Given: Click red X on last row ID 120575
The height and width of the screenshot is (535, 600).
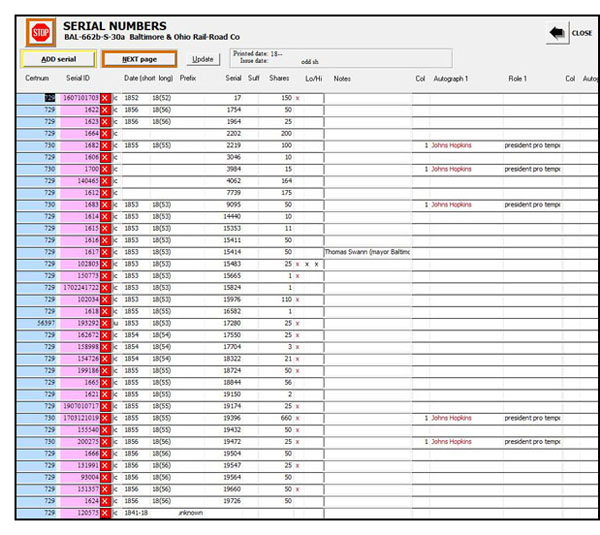Looking at the screenshot, I should click(106, 513).
